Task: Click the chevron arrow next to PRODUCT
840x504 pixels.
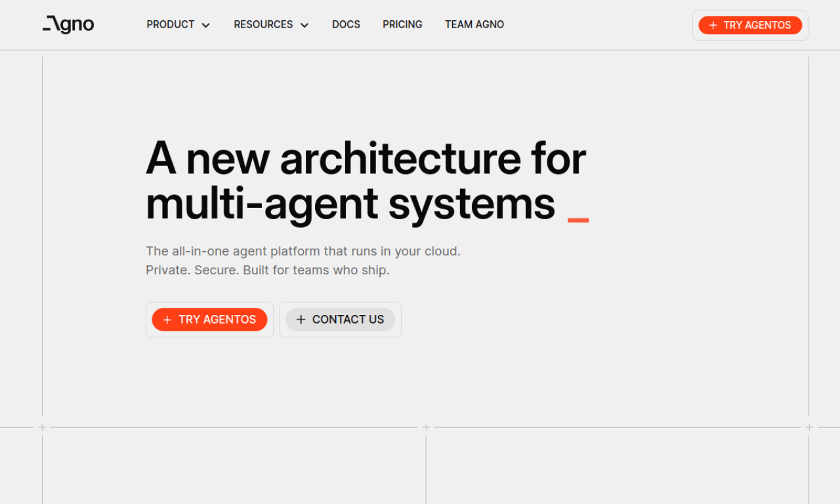Action: pos(205,25)
